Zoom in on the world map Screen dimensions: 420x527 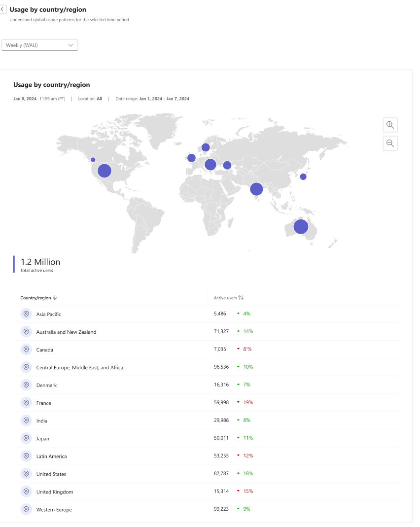390,125
